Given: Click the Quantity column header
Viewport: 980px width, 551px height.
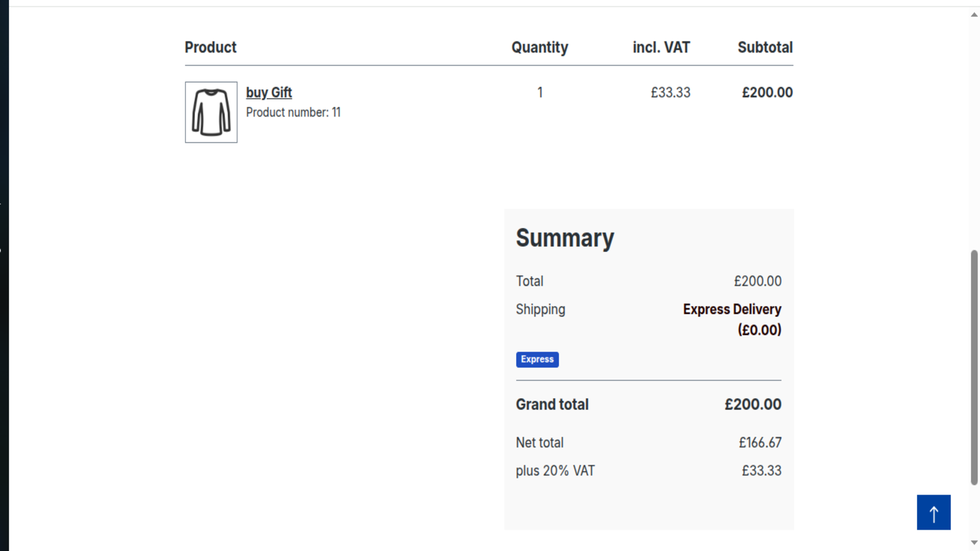Looking at the screenshot, I should 540,47.
